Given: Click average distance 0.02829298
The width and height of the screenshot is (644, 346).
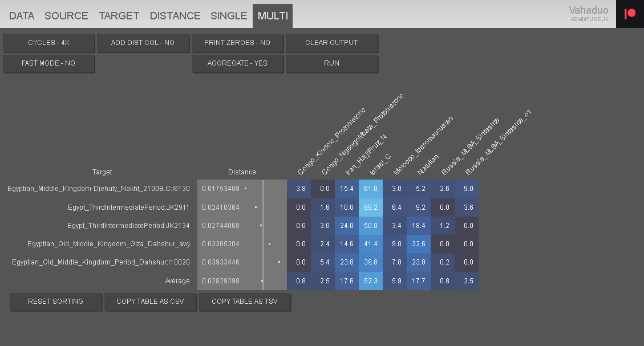Looking at the screenshot, I should [221, 281].
